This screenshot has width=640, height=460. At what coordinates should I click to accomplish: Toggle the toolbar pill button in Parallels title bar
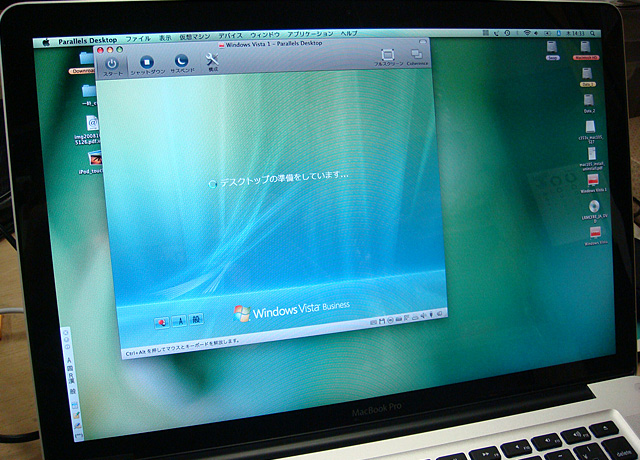pyautogui.click(x=423, y=41)
